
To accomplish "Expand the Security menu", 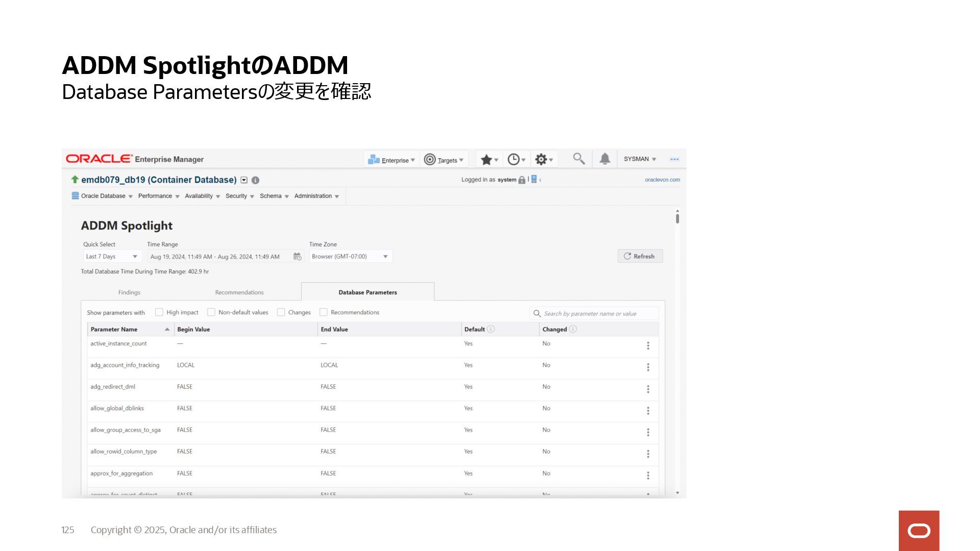I will click(240, 196).
